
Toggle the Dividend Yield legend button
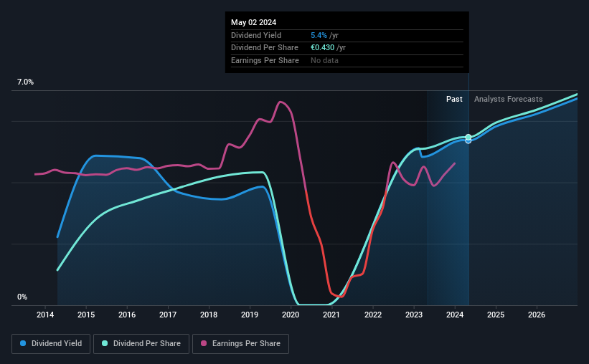[51, 344]
